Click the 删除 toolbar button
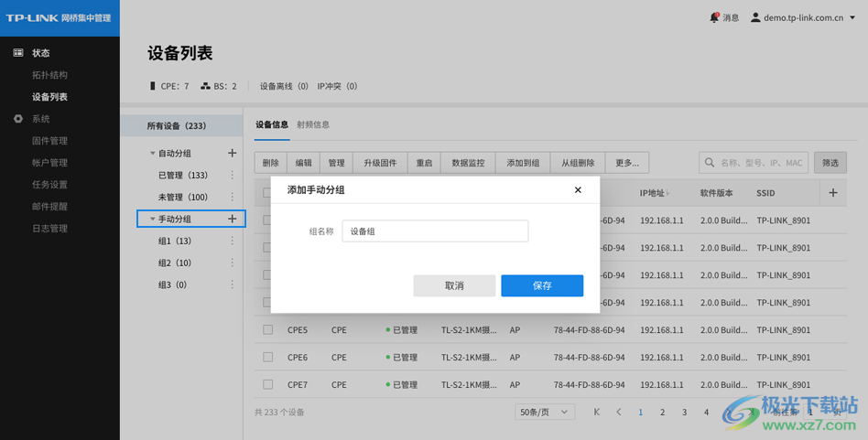This screenshot has height=440, width=868. click(271, 163)
